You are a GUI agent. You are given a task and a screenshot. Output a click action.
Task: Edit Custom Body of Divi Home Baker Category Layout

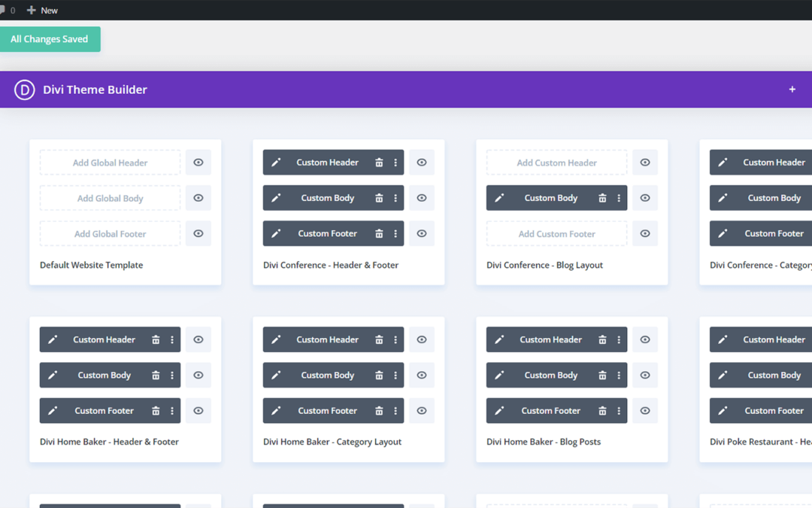coord(276,376)
